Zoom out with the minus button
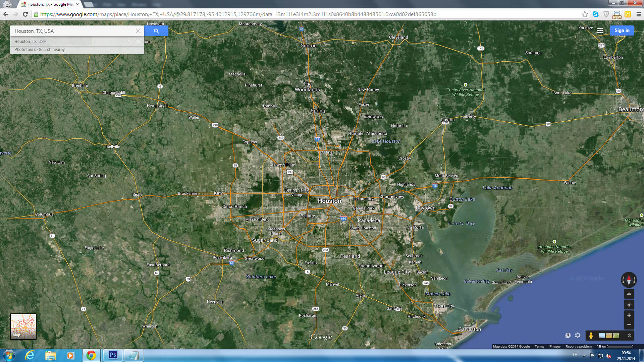This screenshot has height=362, width=644. tap(629, 325)
